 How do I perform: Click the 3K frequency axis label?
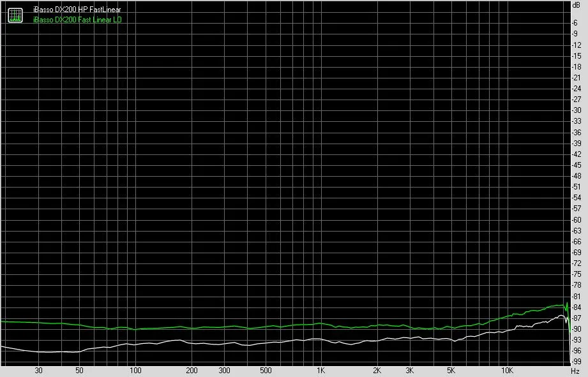point(409,371)
